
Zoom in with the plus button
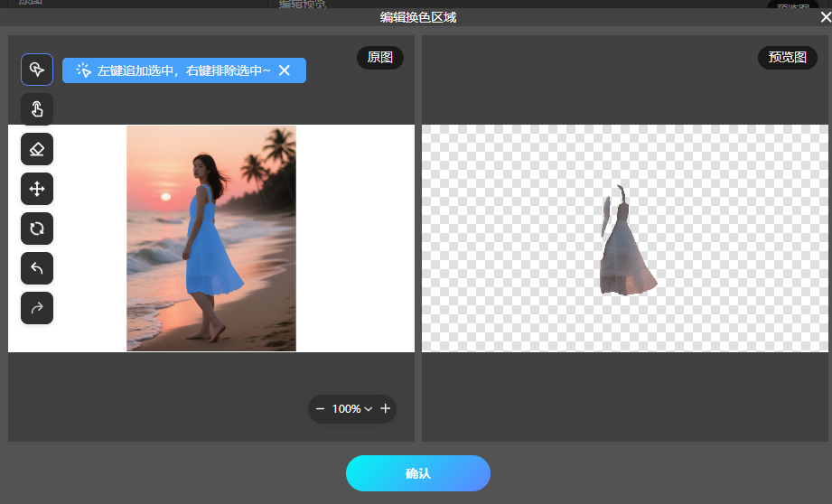point(386,409)
